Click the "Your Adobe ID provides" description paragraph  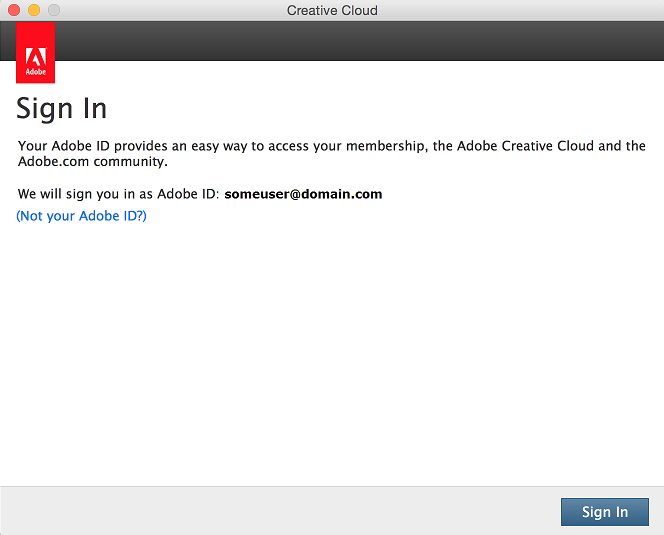coord(332,153)
